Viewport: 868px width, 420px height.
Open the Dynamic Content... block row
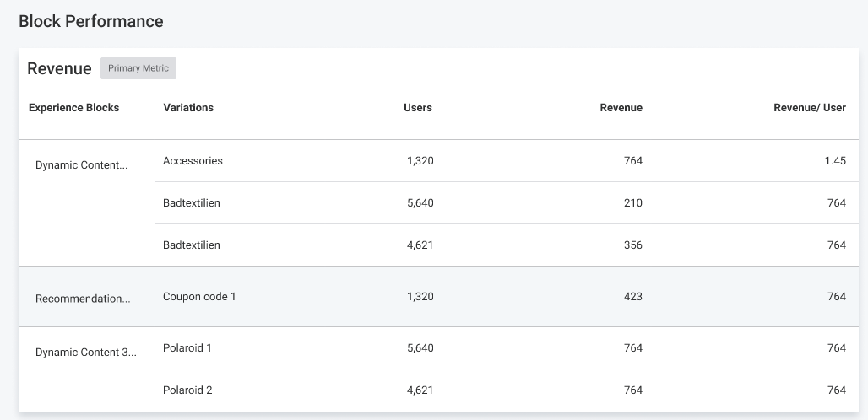pyautogui.click(x=81, y=165)
